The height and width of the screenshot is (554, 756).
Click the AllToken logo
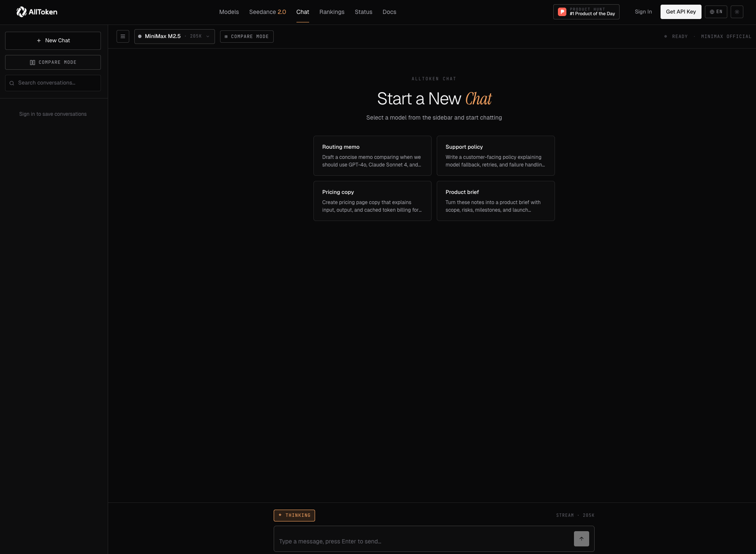(37, 12)
